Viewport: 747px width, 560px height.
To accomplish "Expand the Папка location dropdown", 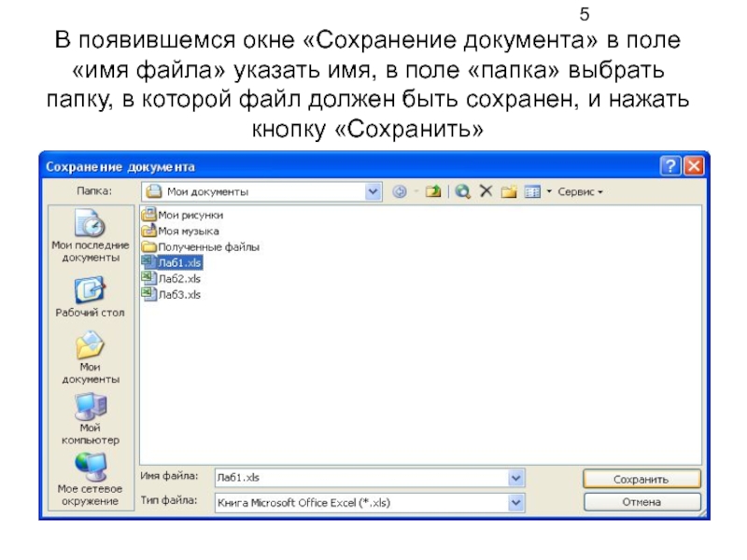I will click(x=373, y=192).
